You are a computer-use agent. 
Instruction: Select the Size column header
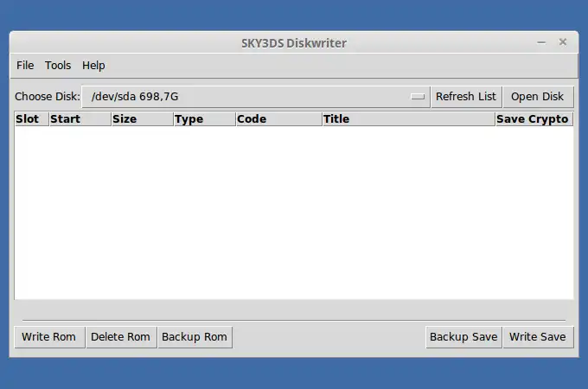(142, 118)
